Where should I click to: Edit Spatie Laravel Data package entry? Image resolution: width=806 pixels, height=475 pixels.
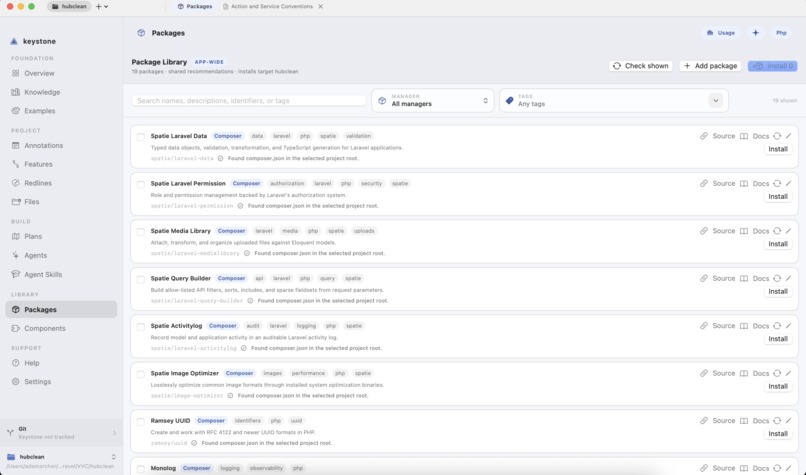tap(789, 136)
